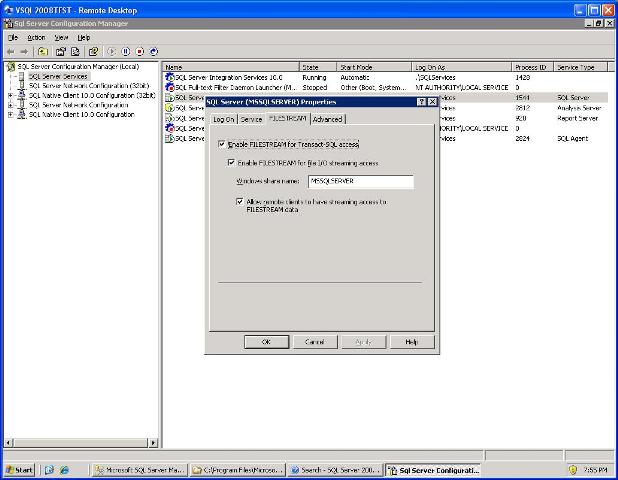The height and width of the screenshot is (480, 618).
Task: Sort by the Process ID column header
Action: (x=532, y=67)
